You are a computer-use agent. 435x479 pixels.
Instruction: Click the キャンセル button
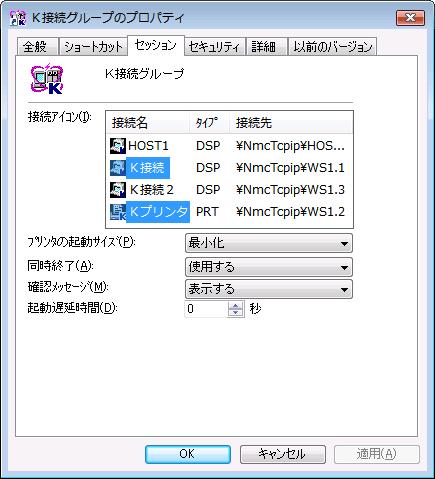click(x=282, y=454)
